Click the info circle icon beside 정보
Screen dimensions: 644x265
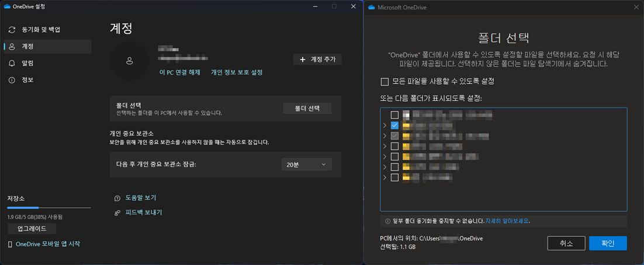click(x=12, y=80)
